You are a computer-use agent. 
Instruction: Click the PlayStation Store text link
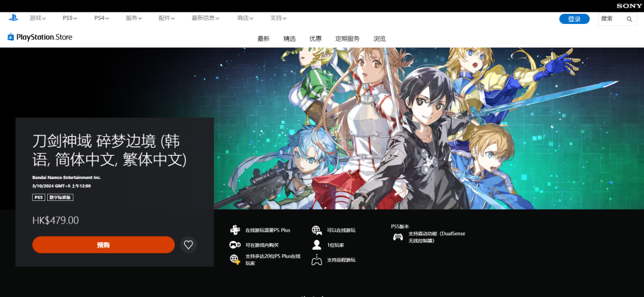coord(45,37)
